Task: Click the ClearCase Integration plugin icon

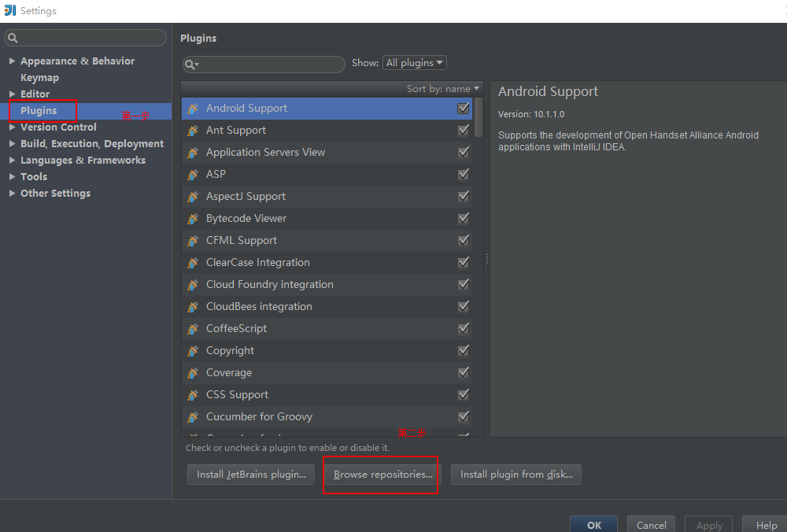Action: (193, 263)
